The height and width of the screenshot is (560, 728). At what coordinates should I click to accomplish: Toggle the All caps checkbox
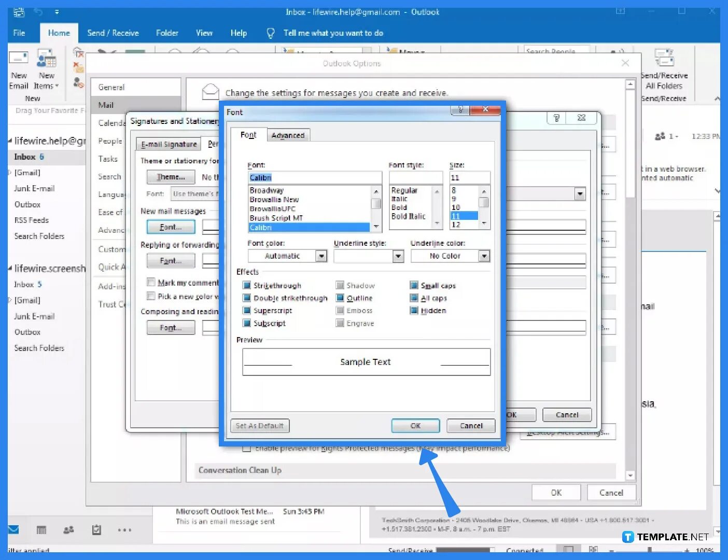[414, 298]
